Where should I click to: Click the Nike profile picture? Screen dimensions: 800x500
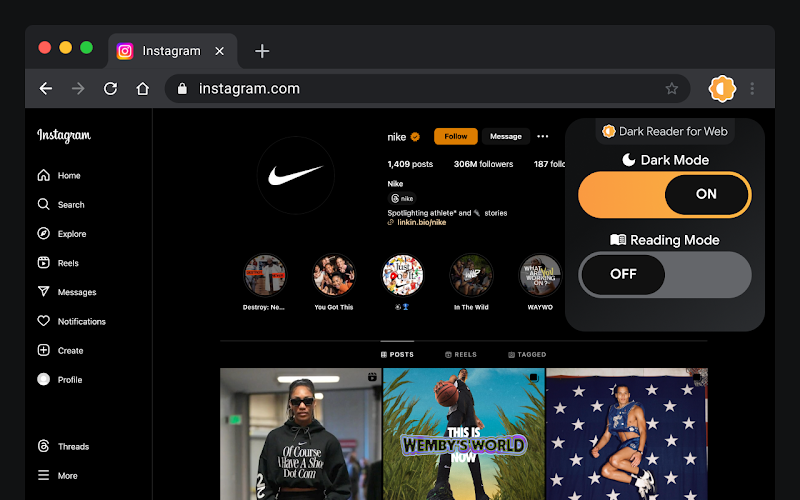pos(295,176)
